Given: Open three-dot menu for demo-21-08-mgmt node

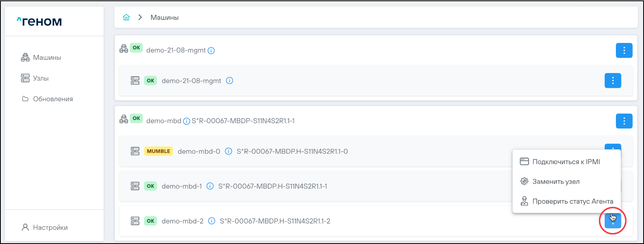Looking at the screenshot, I should tap(613, 81).
